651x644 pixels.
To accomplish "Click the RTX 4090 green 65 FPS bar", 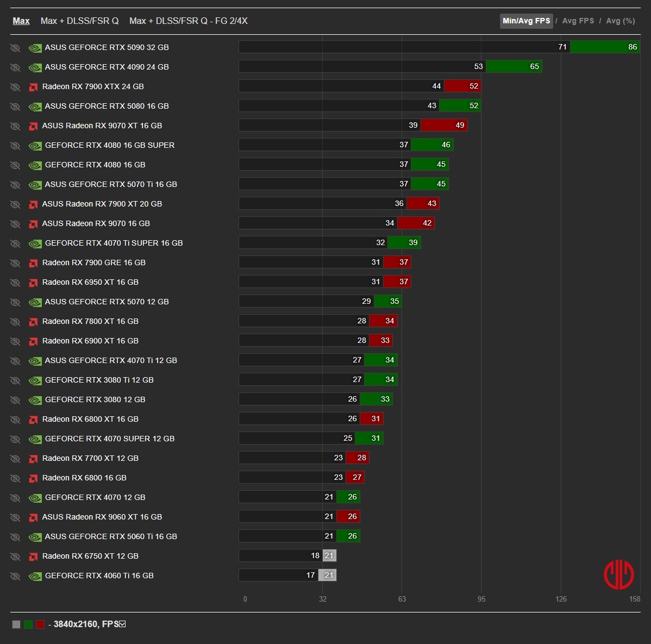I will (514, 66).
